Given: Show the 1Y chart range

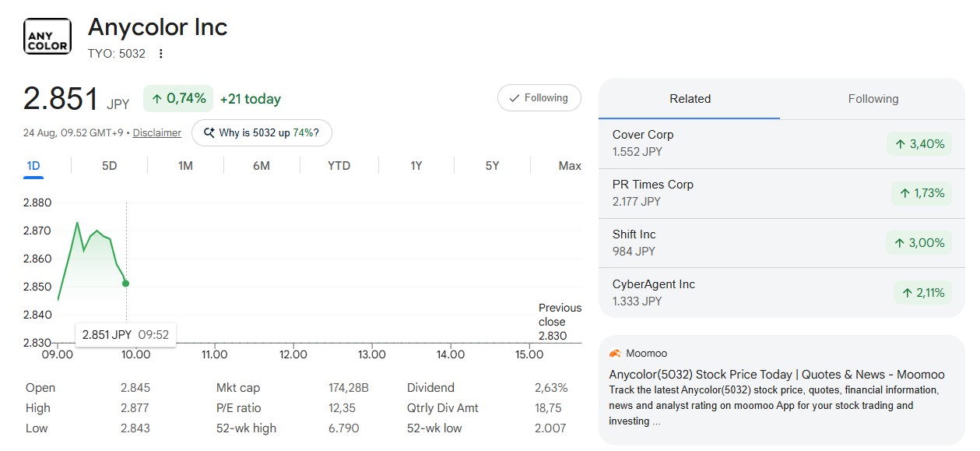Looking at the screenshot, I should (x=416, y=166).
